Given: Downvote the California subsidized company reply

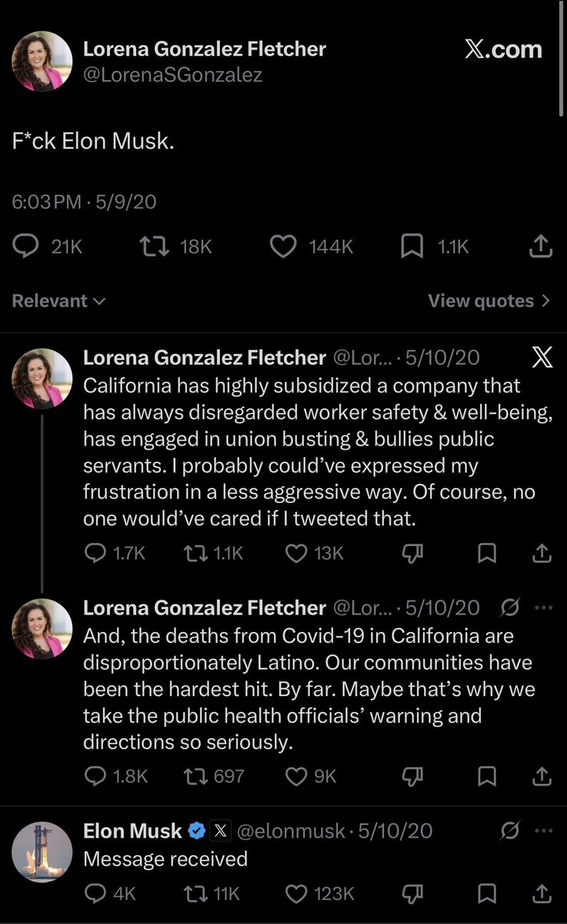Looking at the screenshot, I should (410, 552).
